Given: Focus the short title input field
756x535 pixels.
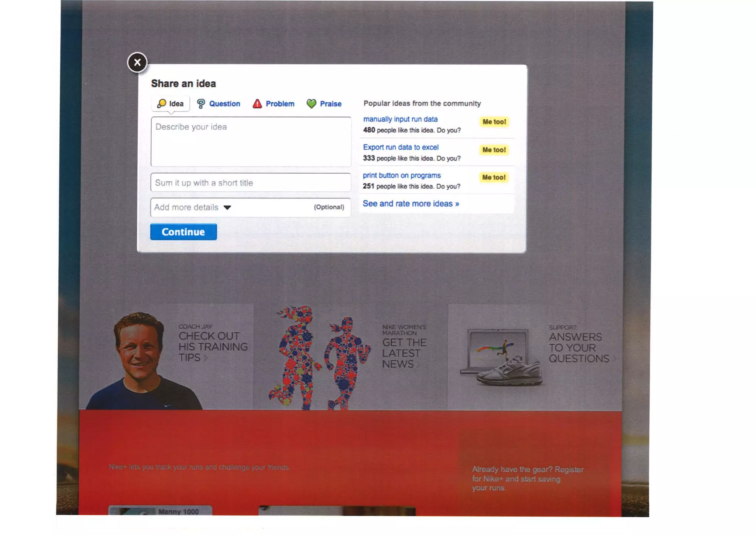Looking at the screenshot, I should pos(251,183).
